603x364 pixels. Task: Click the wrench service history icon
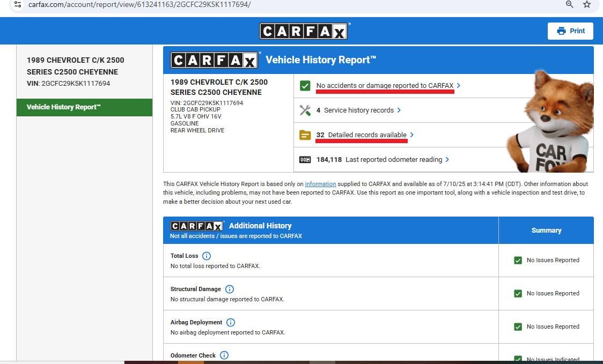coord(305,110)
